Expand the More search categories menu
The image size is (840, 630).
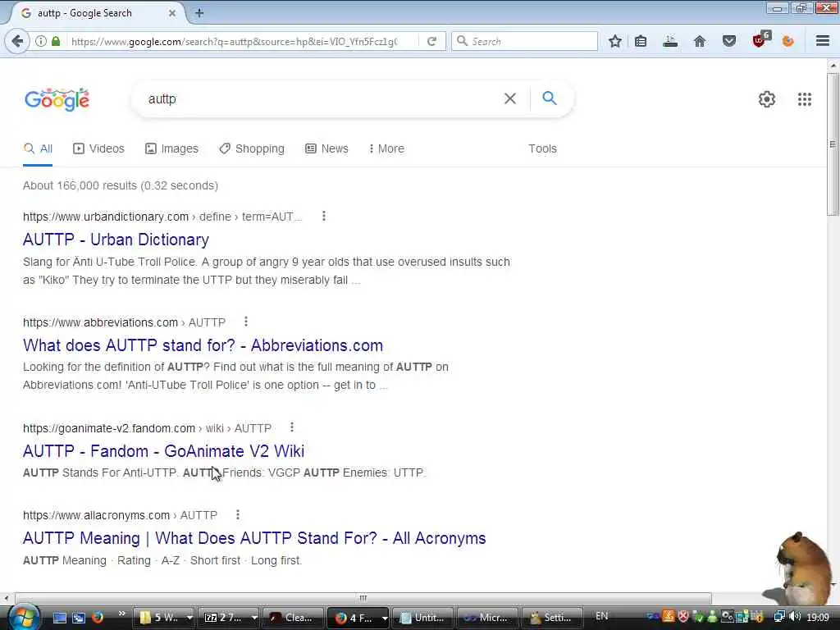pyautogui.click(x=387, y=149)
